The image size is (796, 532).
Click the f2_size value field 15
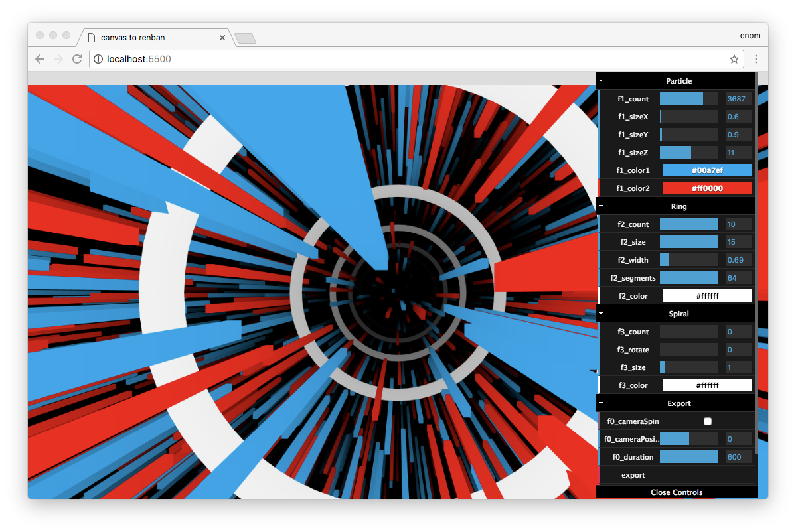pyautogui.click(x=739, y=242)
